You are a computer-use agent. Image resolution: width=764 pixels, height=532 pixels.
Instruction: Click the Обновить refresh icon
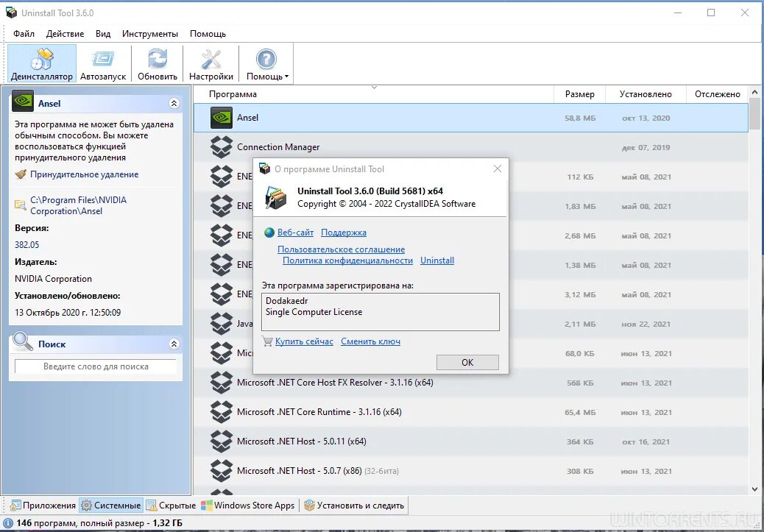pos(158,59)
